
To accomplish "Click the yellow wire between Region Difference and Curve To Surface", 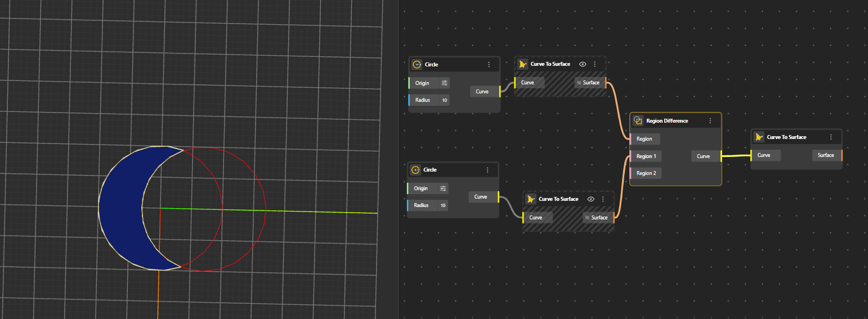I will click(x=736, y=156).
